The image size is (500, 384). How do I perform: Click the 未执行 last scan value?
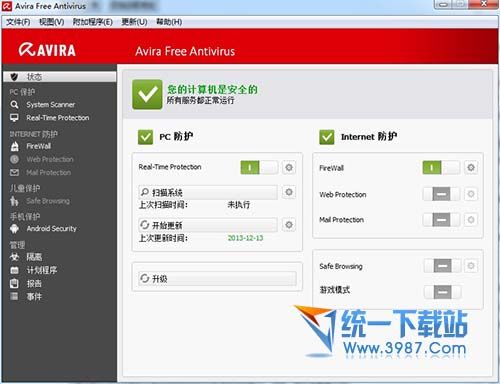coord(238,205)
